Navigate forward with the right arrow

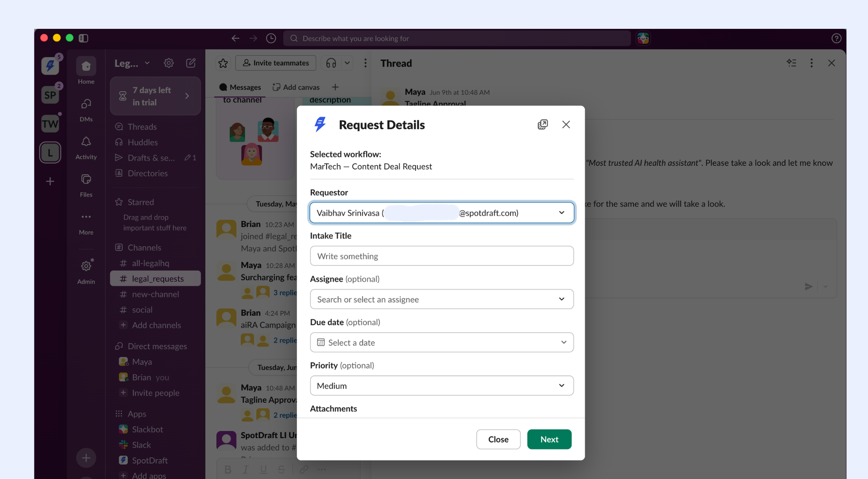click(253, 38)
